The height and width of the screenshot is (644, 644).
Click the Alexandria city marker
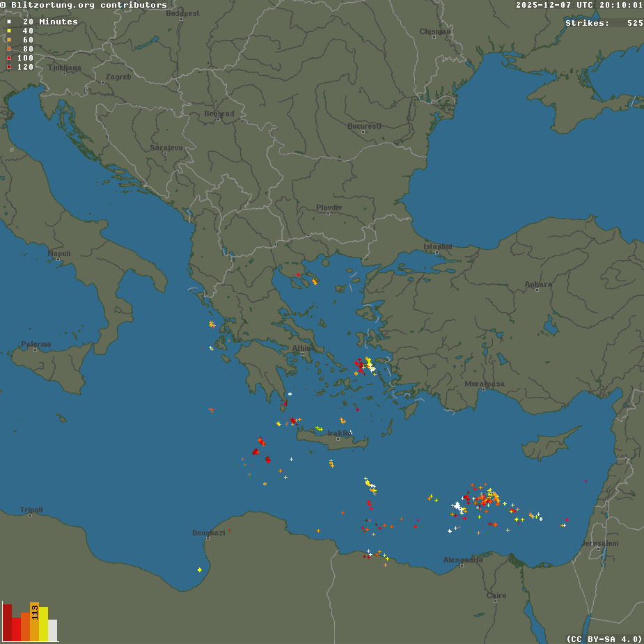[462, 565]
